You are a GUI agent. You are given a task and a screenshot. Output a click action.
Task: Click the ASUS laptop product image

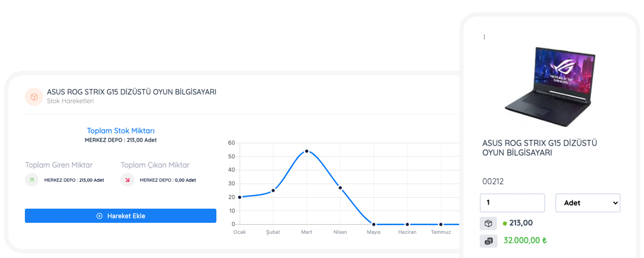tap(550, 87)
